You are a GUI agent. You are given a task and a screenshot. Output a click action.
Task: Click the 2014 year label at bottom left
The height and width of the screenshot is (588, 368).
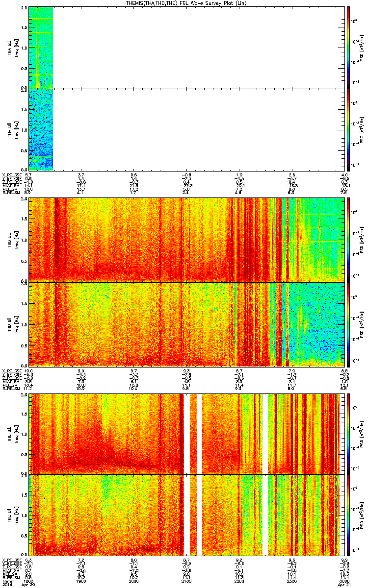pos(6,586)
